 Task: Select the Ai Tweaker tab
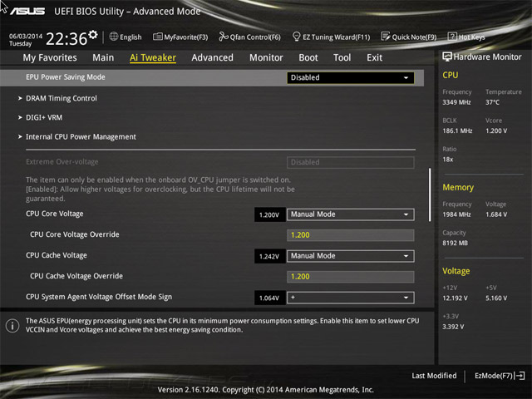(153, 57)
